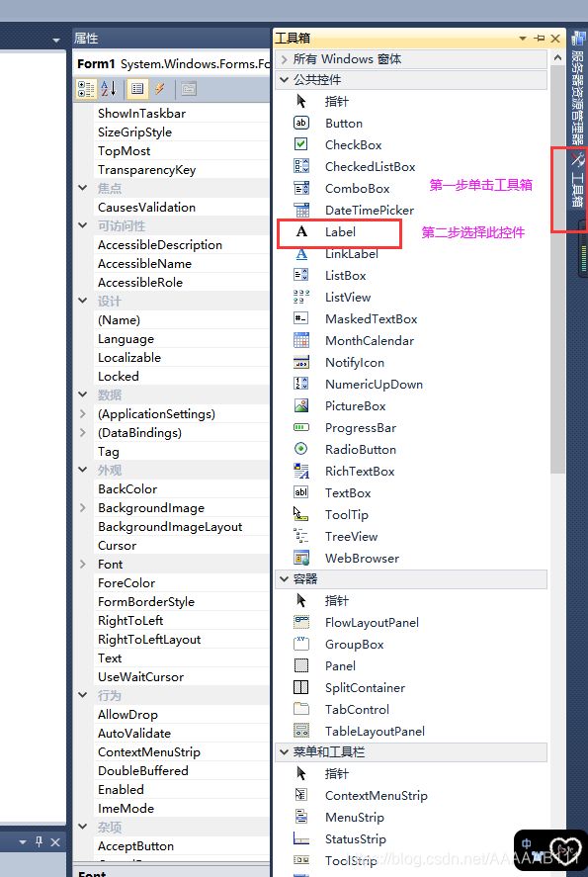The image size is (588, 877).
Task: Expand the (ApplicationSettings) property
Action: [83, 414]
